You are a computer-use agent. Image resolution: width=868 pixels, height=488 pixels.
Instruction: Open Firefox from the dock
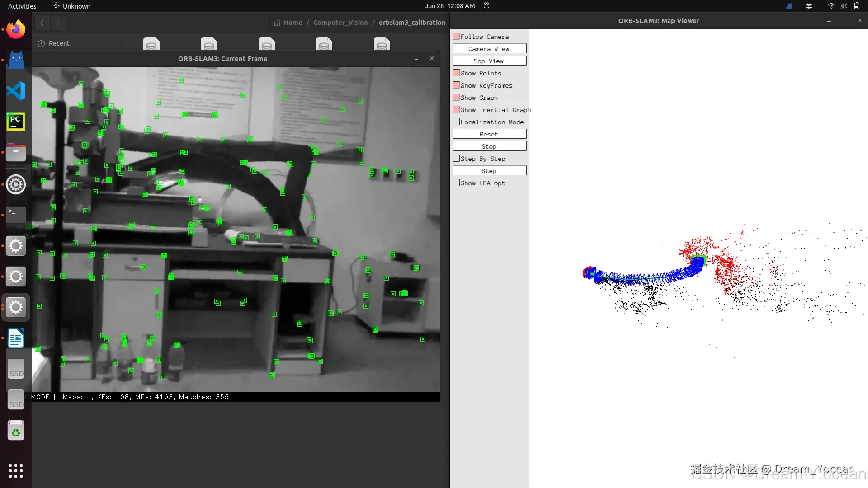(16, 30)
